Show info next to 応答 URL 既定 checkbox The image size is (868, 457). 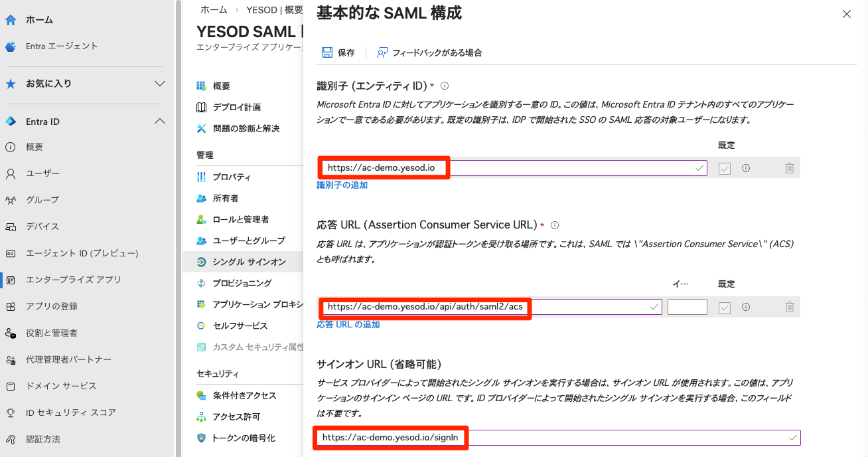click(x=746, y=307)
